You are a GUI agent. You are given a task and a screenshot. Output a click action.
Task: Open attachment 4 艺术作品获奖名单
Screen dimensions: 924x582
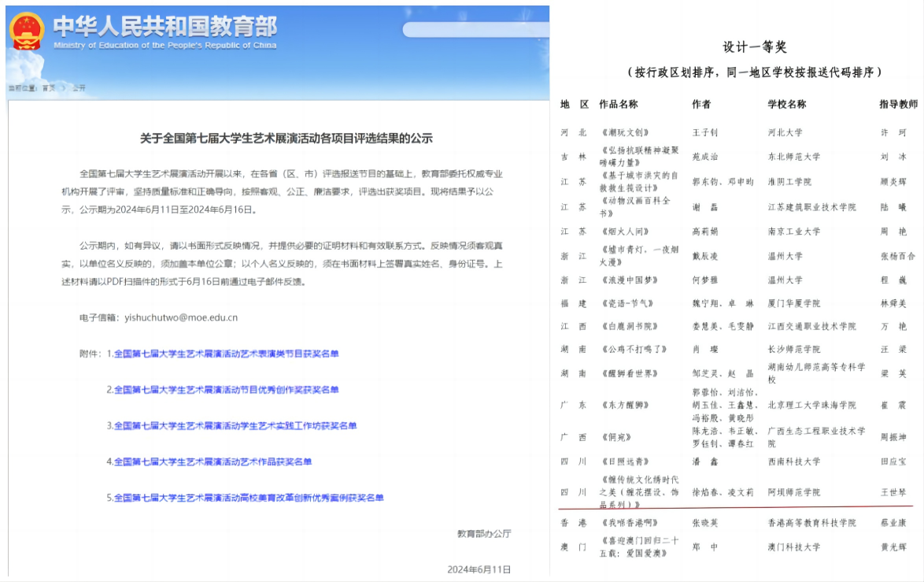pyautogui.click(x=213, y=462)
